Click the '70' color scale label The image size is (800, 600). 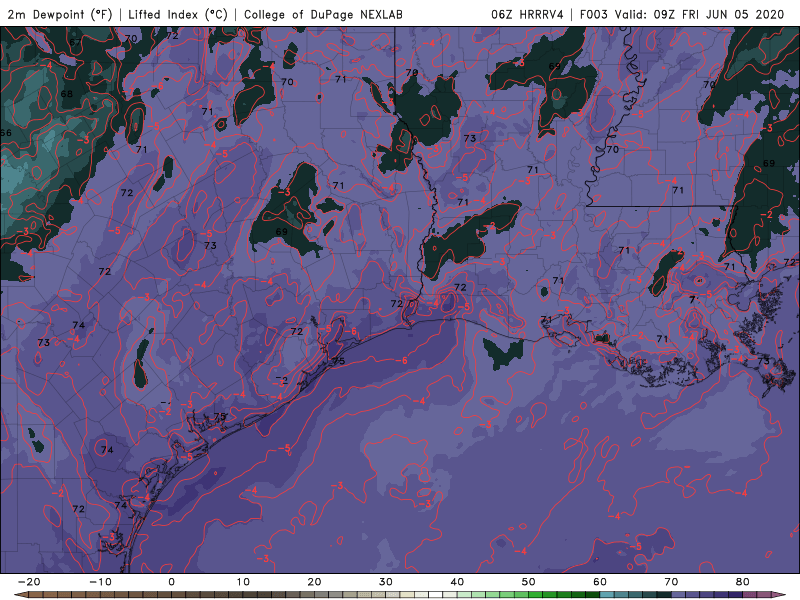coord(671,582)
